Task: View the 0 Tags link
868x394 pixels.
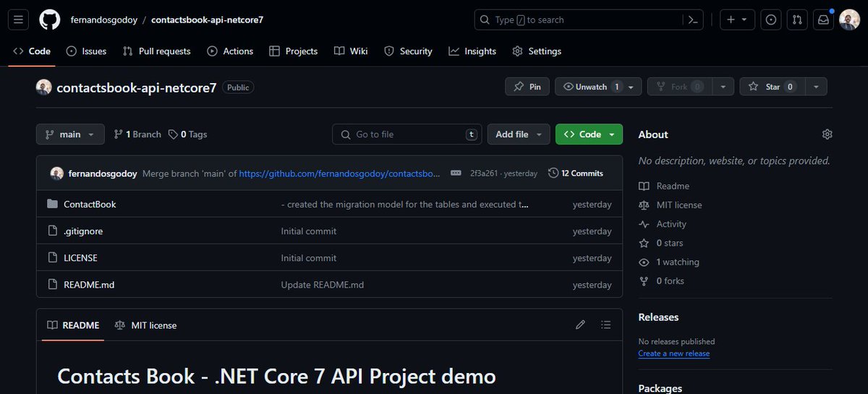Action: 188,134
